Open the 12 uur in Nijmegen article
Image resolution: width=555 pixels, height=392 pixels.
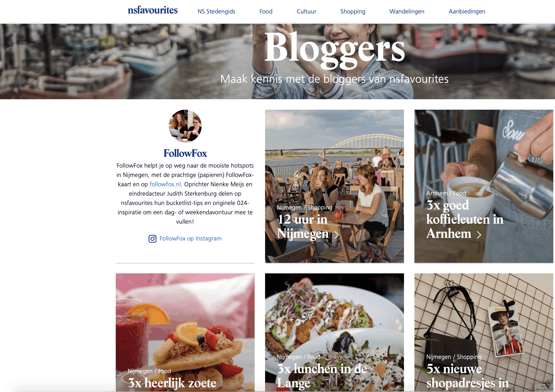pos(334,186)
